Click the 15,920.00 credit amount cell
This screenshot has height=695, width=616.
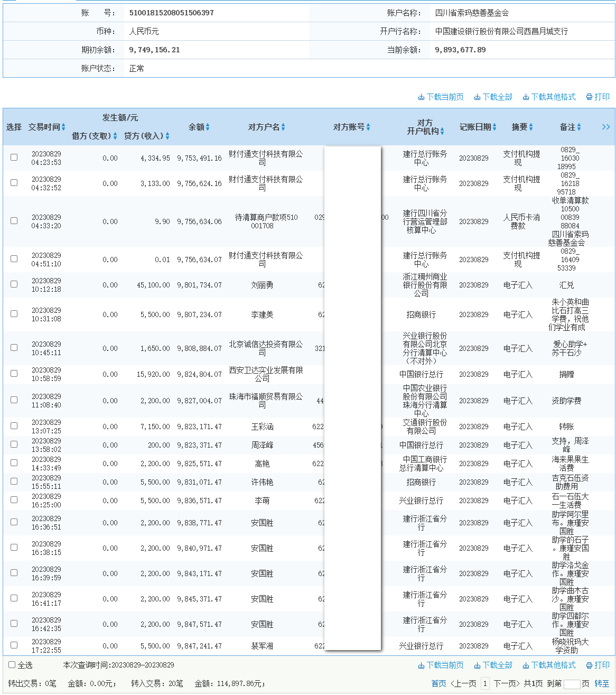click(x=153, y=374)
